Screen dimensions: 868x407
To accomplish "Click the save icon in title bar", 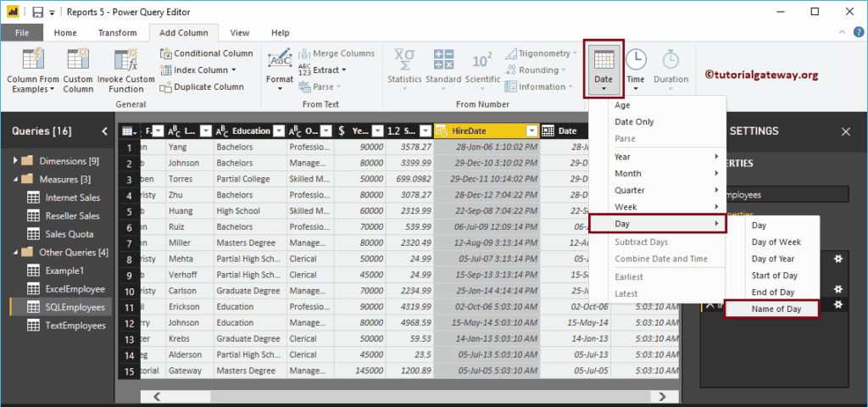I will tap(38, 12).
